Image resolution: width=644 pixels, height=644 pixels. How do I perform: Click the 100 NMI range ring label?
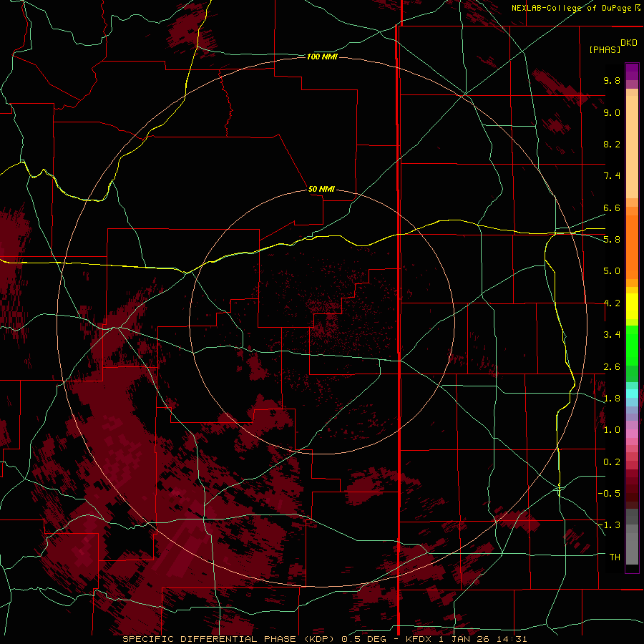pyautogui.click(x=322, y=57)
